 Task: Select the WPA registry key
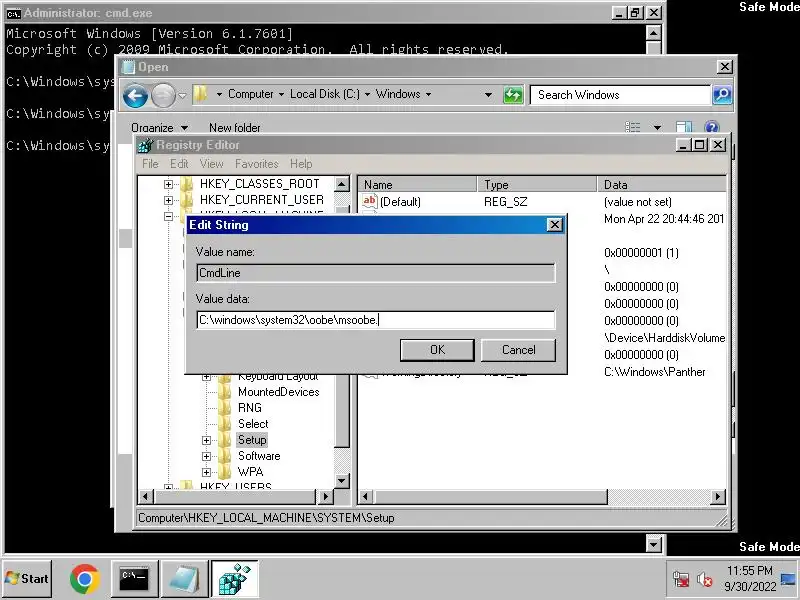point(251,472)
